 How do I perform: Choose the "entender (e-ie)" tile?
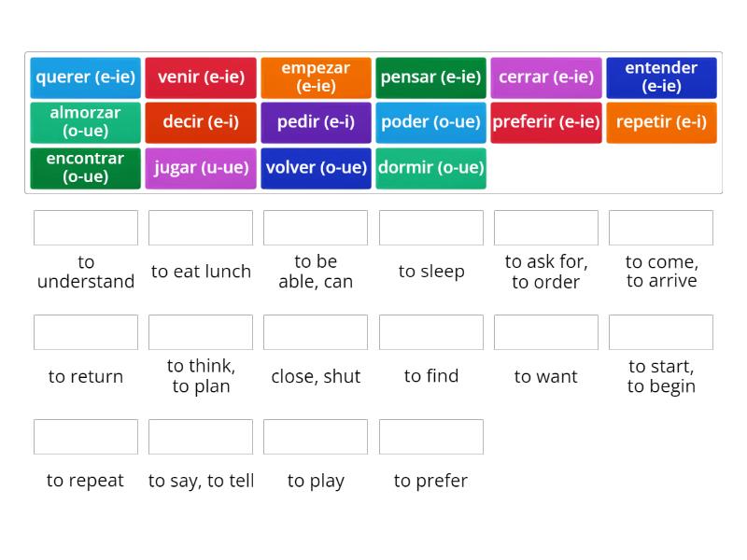click(661, 77)
